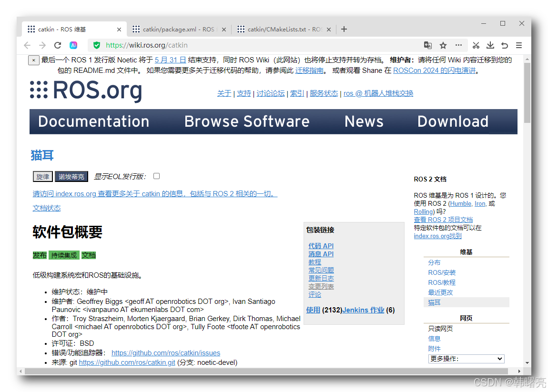
Task: Open the downloads icon
Action: (490, 45)
